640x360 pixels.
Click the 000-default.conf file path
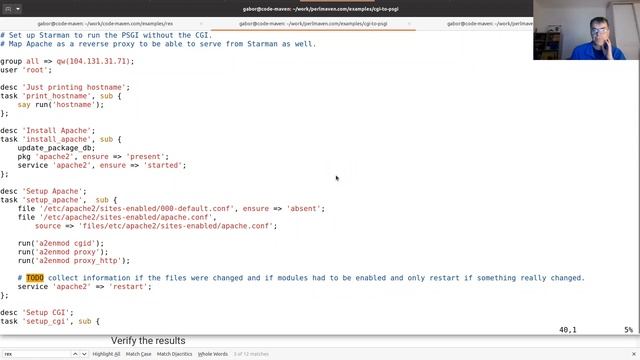pyautogui.click(x=137, y=209)
